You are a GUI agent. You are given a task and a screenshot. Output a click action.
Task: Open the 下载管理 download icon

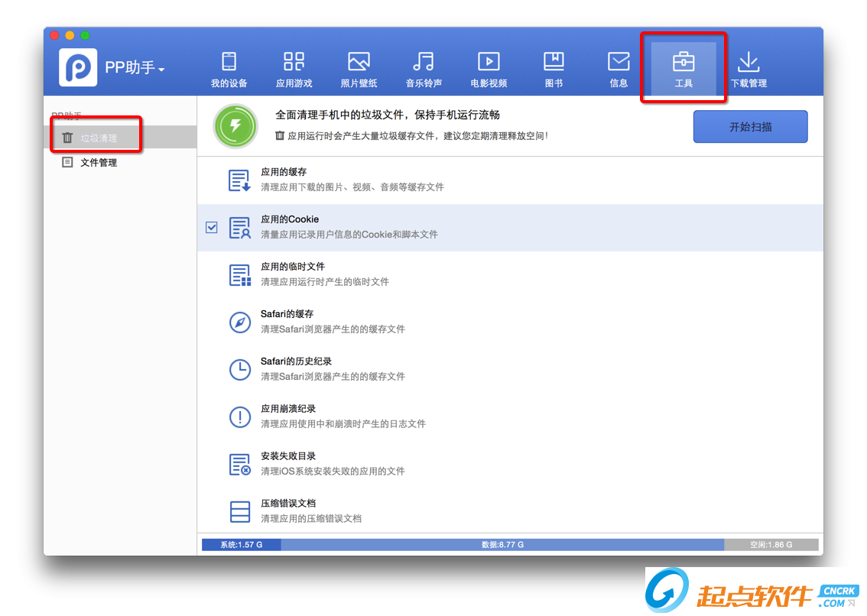pyautogui.click(x=748, y=61)
